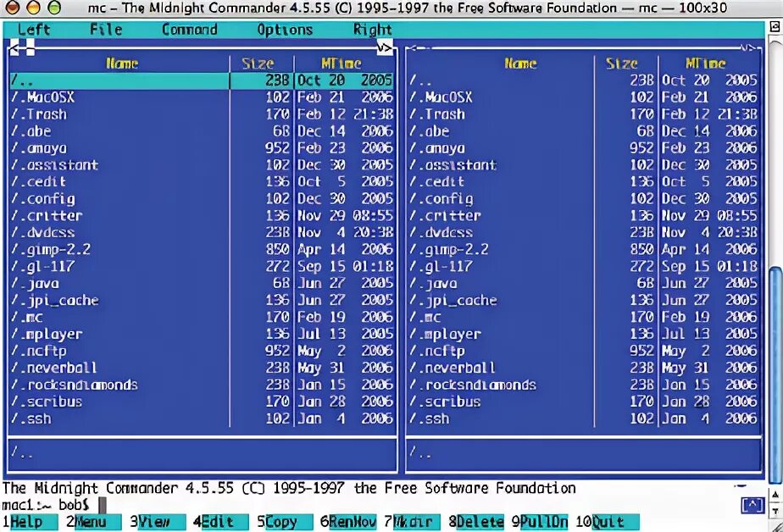
Task: Open the File menu
Action: 106,30
